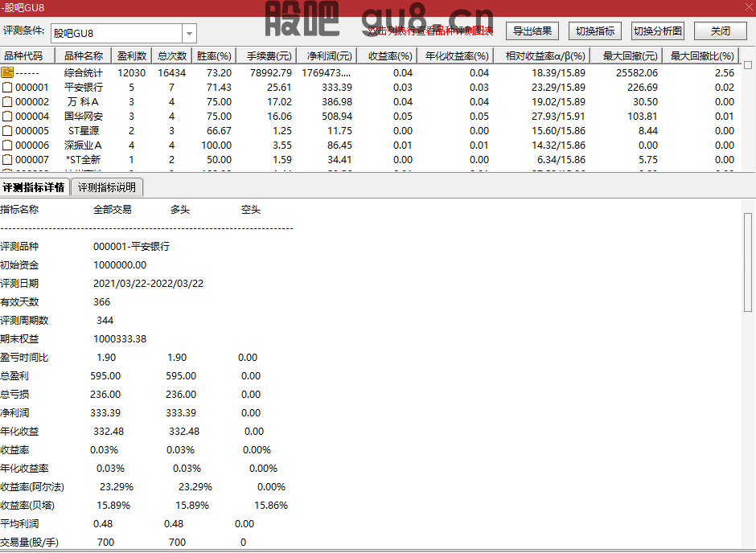Sort by the 手续费(元) column header

point(267,56)
